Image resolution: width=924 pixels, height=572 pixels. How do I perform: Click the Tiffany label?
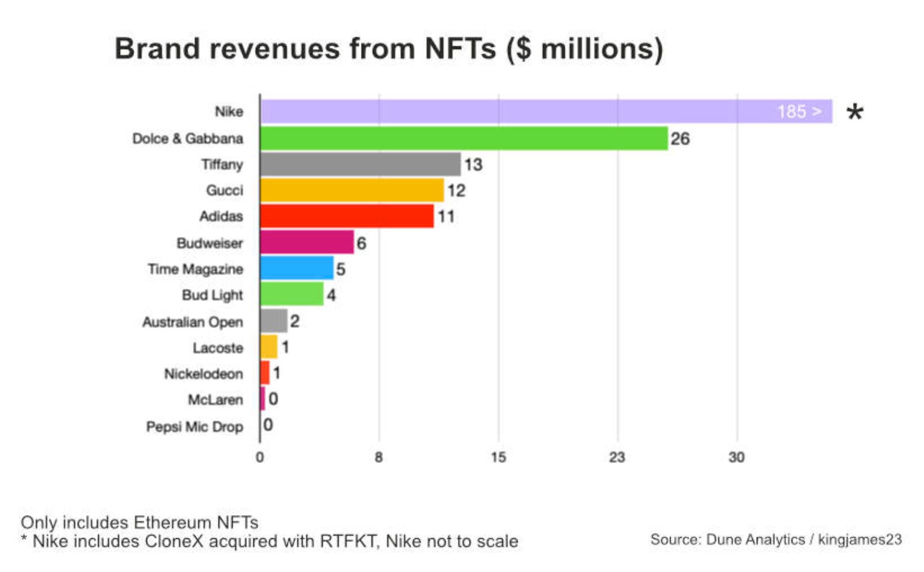point(222,164)
